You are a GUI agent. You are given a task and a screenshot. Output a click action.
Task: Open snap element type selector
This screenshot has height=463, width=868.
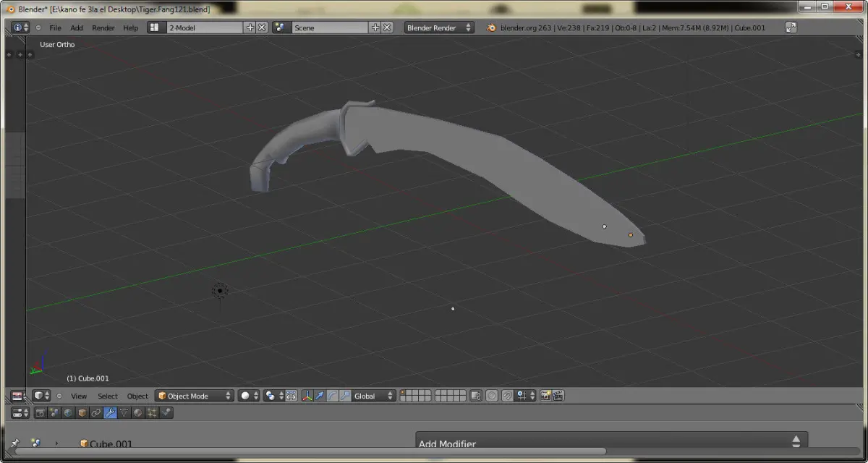[x=526, y=396]
